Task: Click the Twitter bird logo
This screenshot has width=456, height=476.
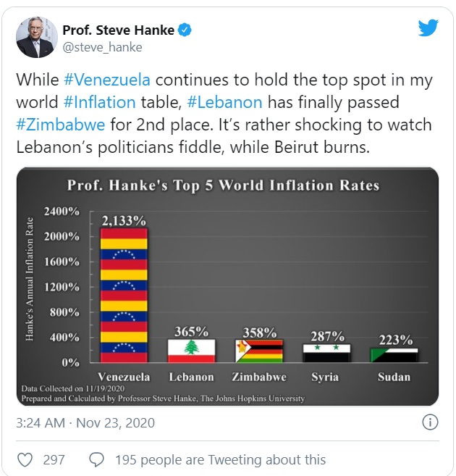Action: point(428,28)
